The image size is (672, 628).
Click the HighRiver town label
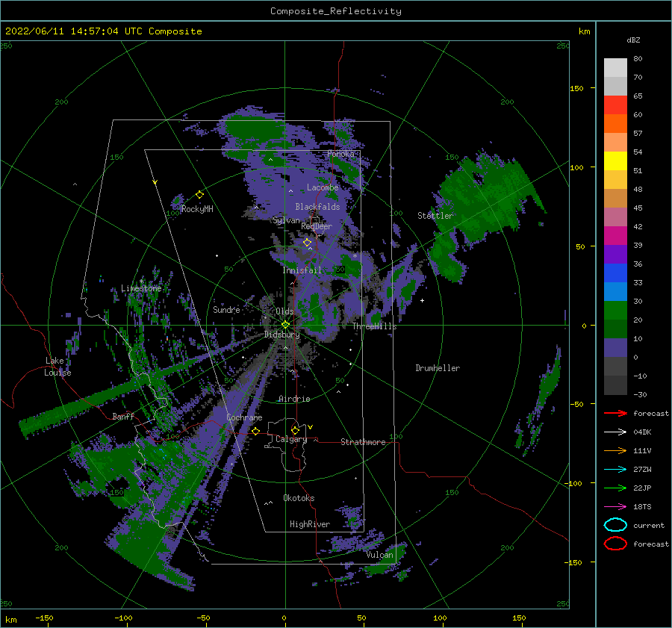tap(310, 524)
